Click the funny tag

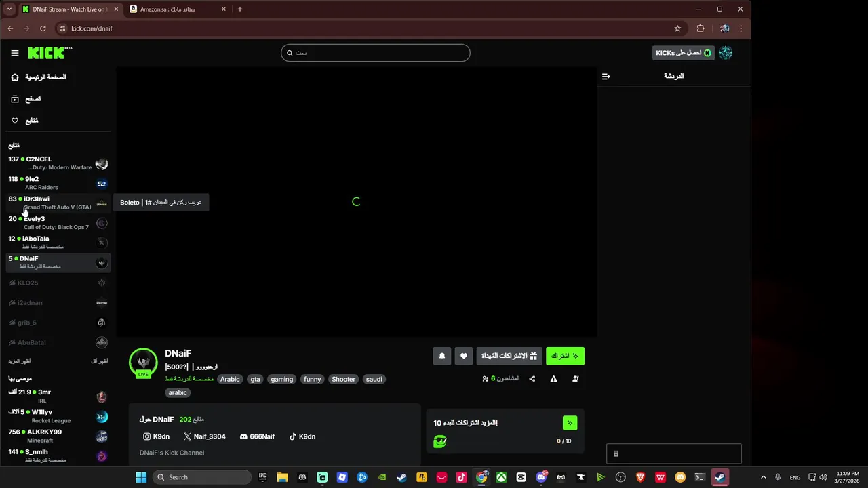pos(313,380)
